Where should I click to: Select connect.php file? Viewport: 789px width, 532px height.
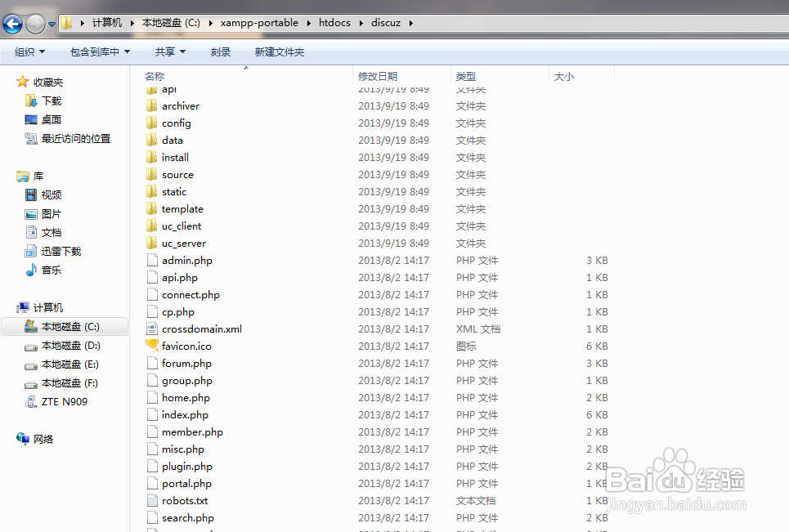click(x=191, y=295)
